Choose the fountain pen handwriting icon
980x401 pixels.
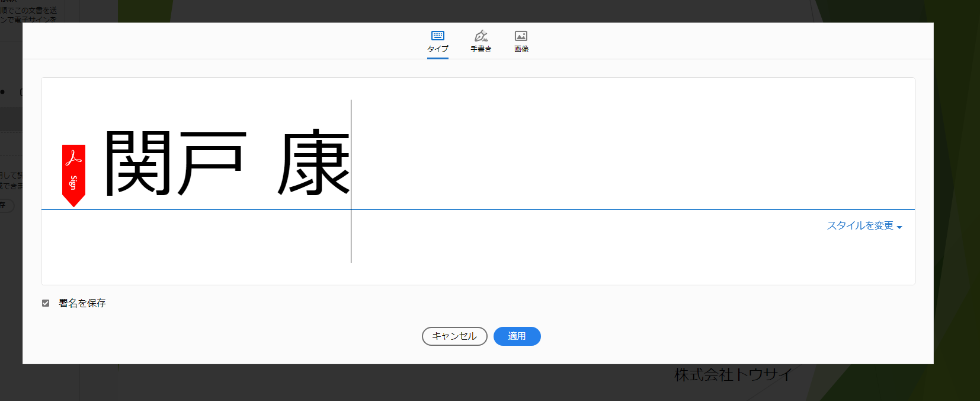point(481,36)
